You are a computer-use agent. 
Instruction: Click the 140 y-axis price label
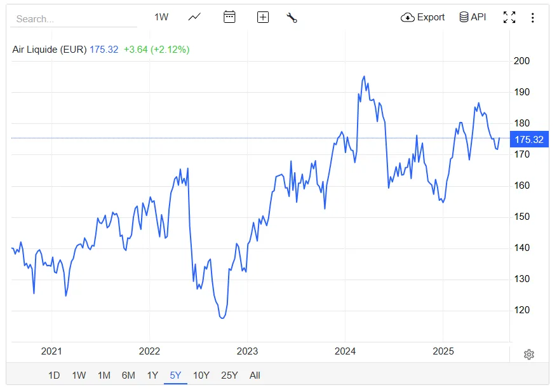tap(521, 247)
